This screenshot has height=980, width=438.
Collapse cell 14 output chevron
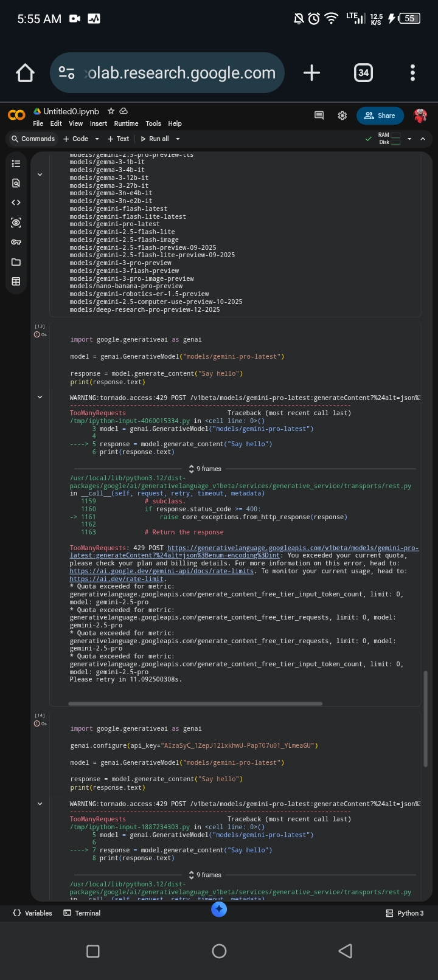[40, 803]
